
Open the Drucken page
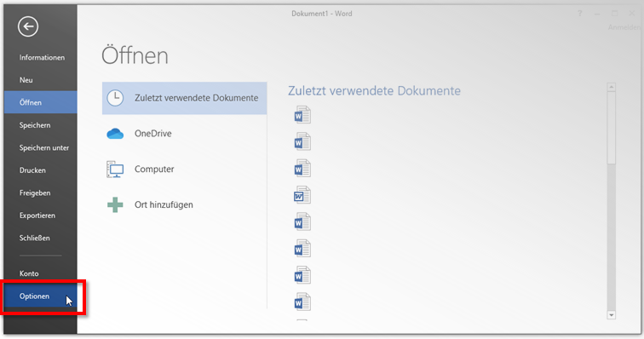[x=41, y=170]
